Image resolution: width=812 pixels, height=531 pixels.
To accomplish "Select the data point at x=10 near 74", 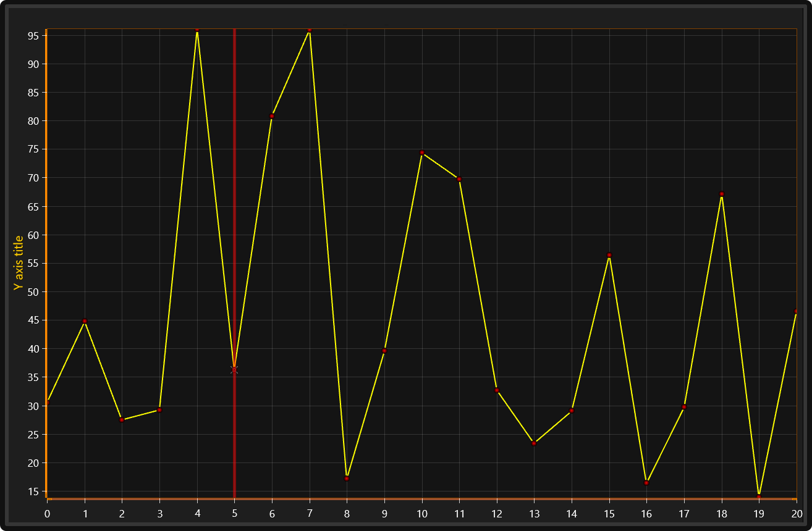I will 422,153.
